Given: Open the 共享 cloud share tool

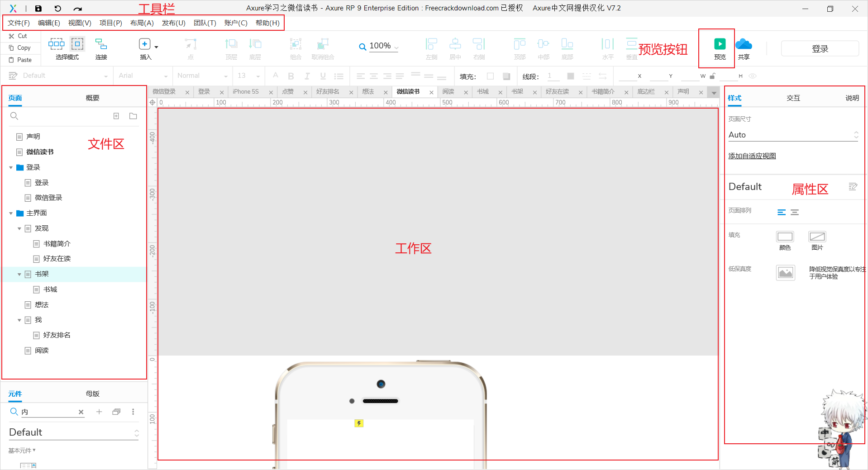Looking at the screenshot, I should click(744, 49).
